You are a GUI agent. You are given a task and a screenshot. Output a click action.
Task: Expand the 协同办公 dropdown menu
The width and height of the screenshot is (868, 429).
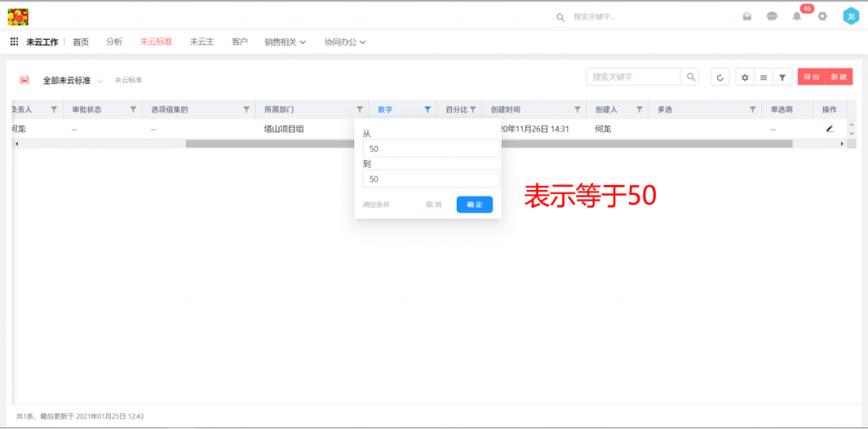[345, 42]
